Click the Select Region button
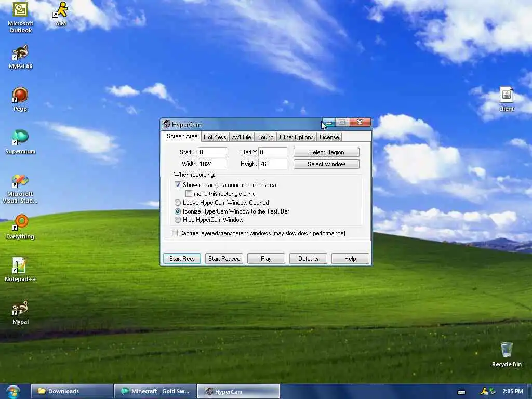Screen dimensions: 532x399 pyautogui.click(x=326, y=152)
